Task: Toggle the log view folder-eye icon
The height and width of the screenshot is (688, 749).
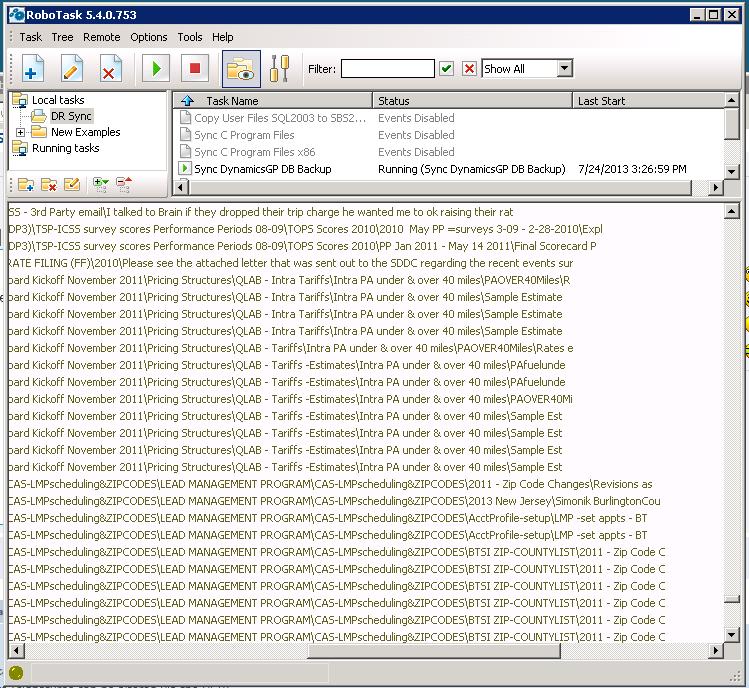Action: pos(241,69)
